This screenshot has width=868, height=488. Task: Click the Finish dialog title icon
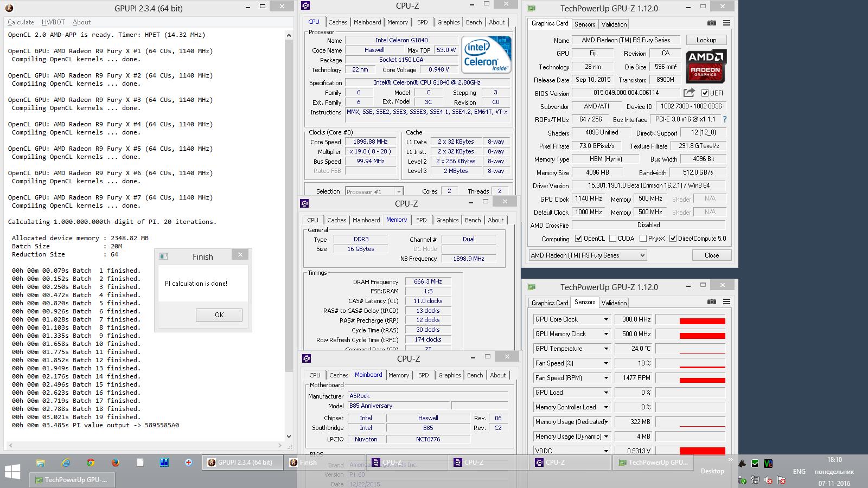pyautogui.click(x=164, y=256)
